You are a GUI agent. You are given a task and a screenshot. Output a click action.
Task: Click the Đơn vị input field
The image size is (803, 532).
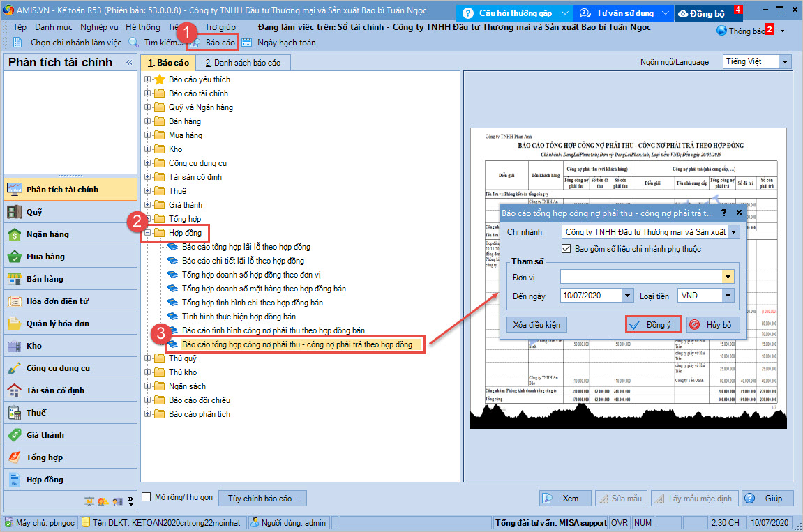pyautogui.click(x=641, y=277)
